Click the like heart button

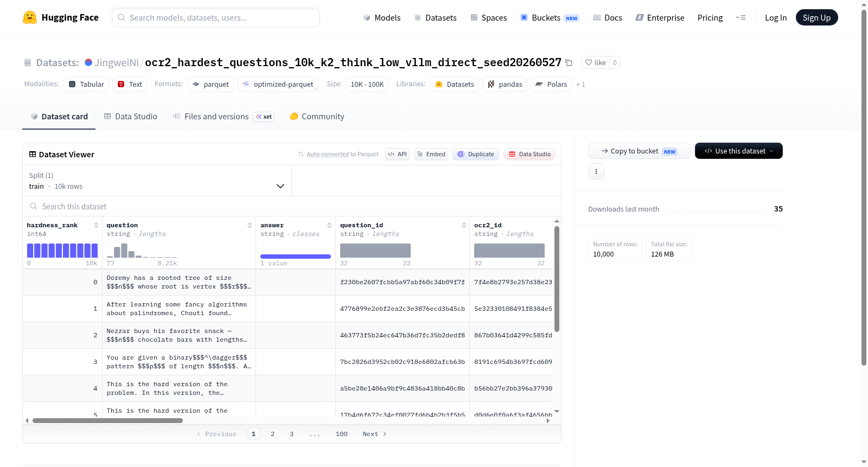click(595, 62)
